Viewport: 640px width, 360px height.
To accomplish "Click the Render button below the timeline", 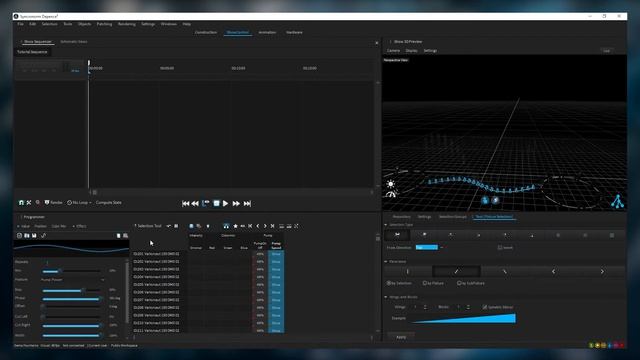I will pos(53,202).
